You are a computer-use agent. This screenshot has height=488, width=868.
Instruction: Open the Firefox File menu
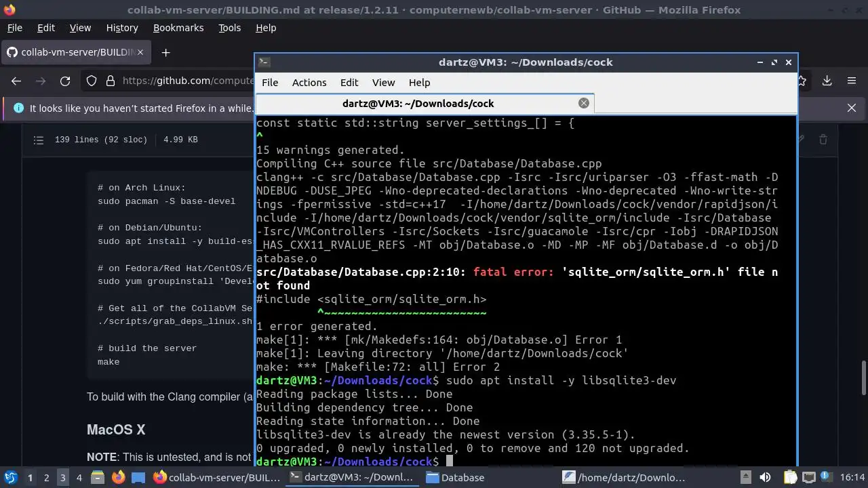14,28
